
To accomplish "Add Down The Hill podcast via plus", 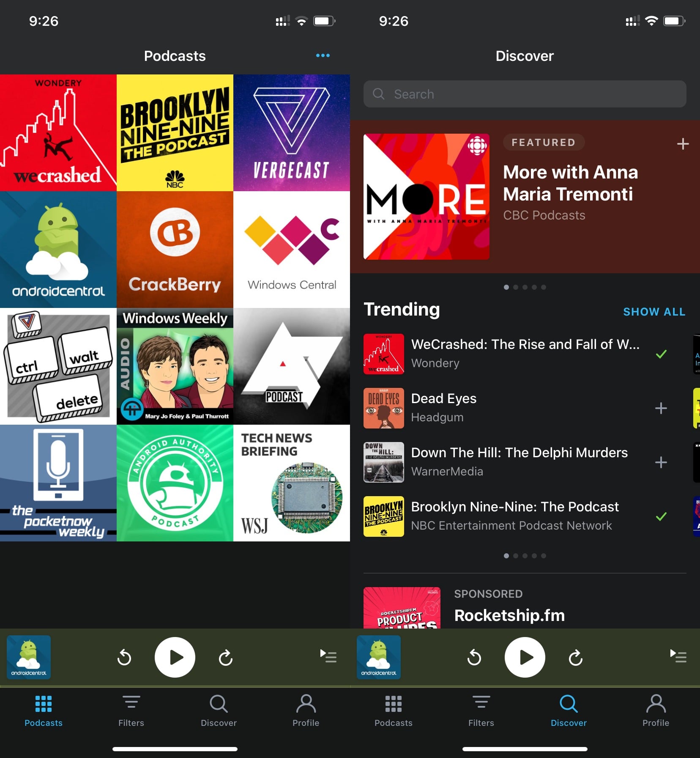I will [661, 462].
